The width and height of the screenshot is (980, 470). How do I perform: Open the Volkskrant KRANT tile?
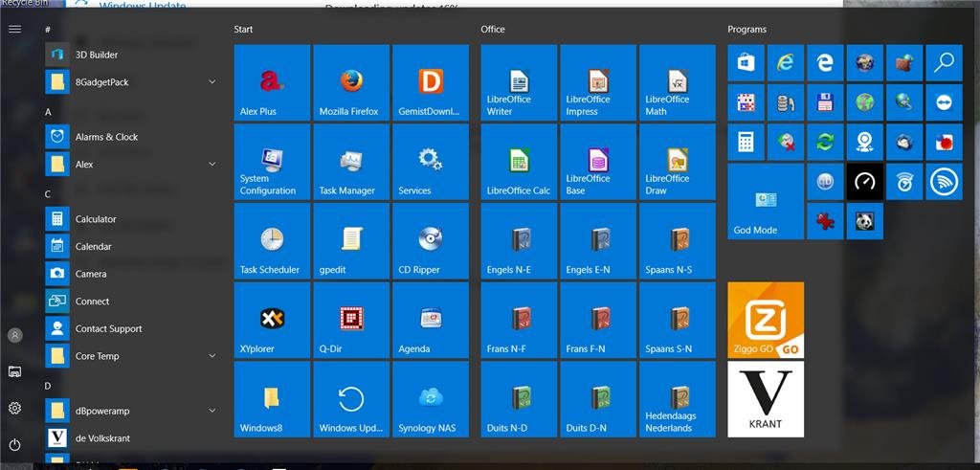(766, 399)
